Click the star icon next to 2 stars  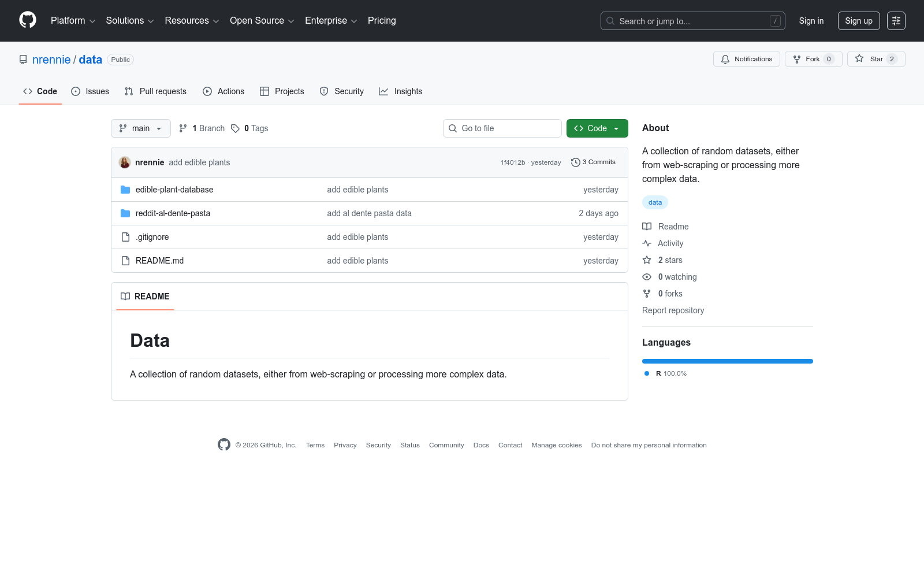pyautogui.click(x=647, y=260)
